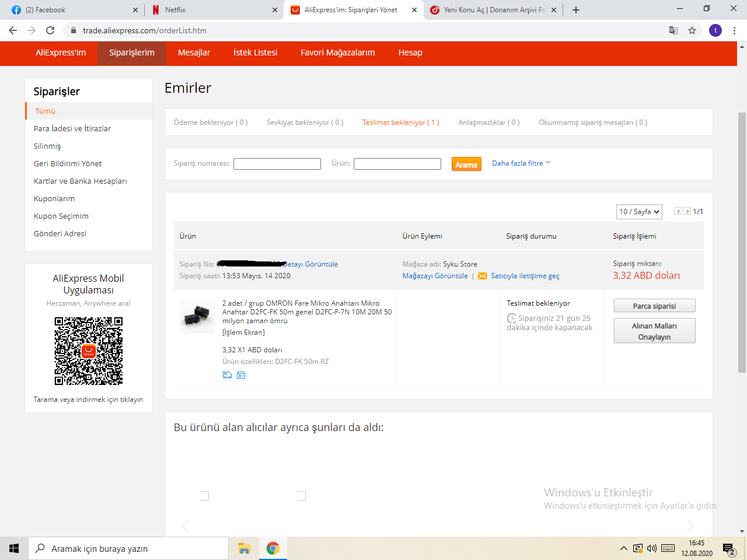Go to Mesajlar in the top menu
The width and height of the screenshot is (747, 560).
pyautogui.click(x=194, y=52)
